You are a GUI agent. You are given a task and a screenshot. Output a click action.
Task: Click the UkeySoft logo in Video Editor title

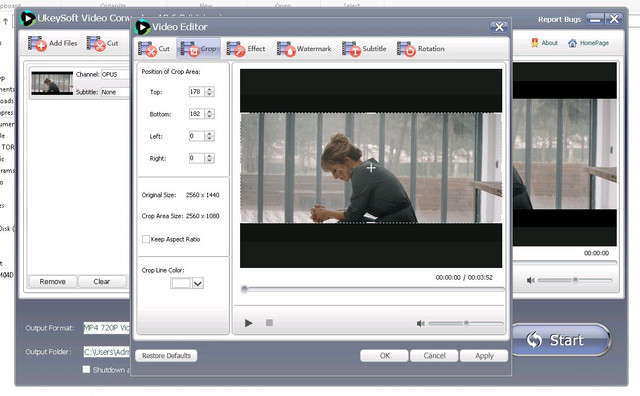pos(142,27)
